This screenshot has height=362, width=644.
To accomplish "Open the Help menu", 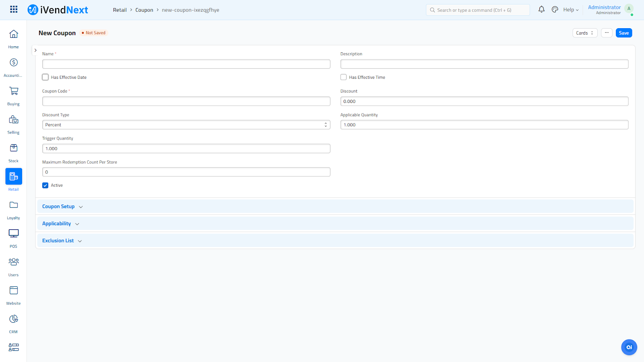I will 571,10.
